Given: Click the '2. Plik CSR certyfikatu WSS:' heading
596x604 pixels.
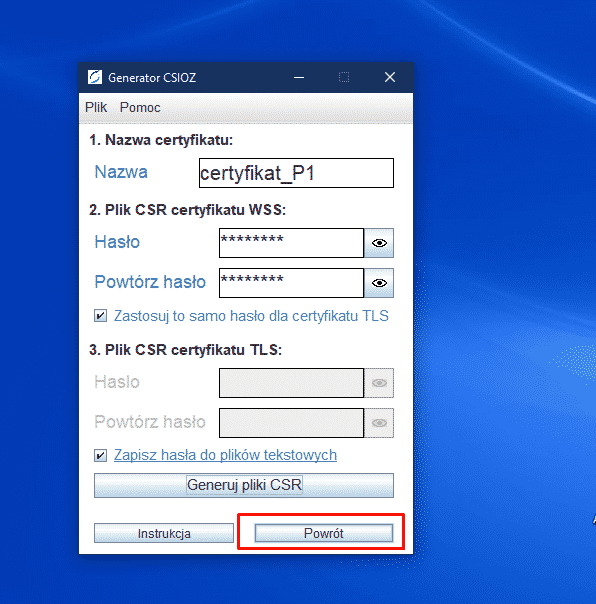Looking at the screenshot, I should pyautogui.click(x=188, y=210).
